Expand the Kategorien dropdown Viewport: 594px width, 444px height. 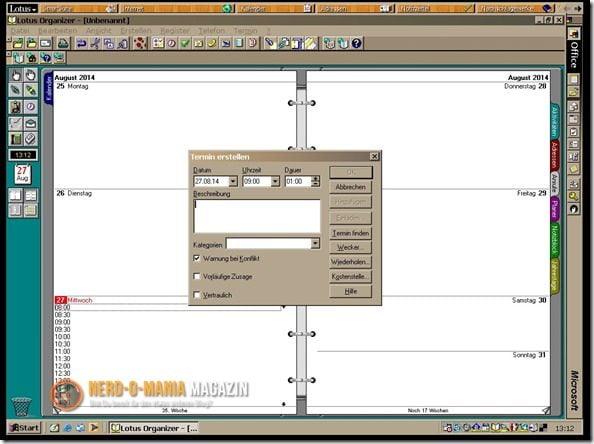point(315,244)
